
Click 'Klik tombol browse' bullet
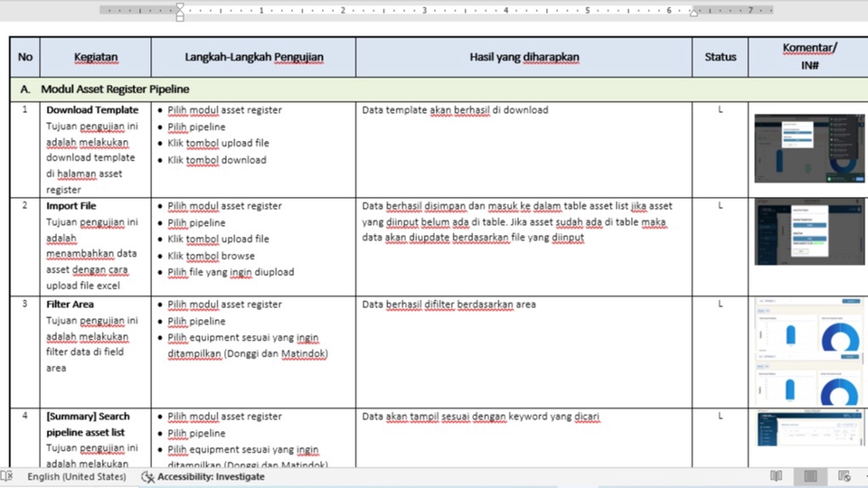tap(212, 256)
